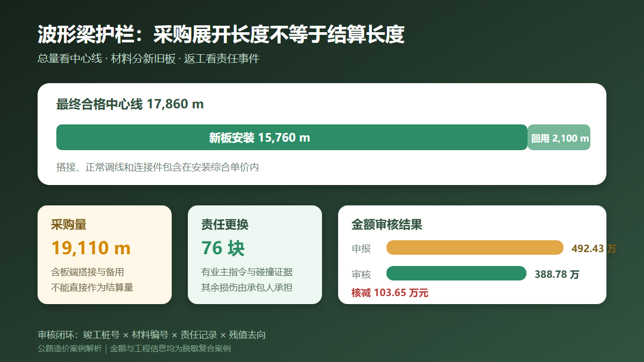Click the text 有业主指令与碰撞证据
Viewport: 644px width, 362px height.
(247, 272)
